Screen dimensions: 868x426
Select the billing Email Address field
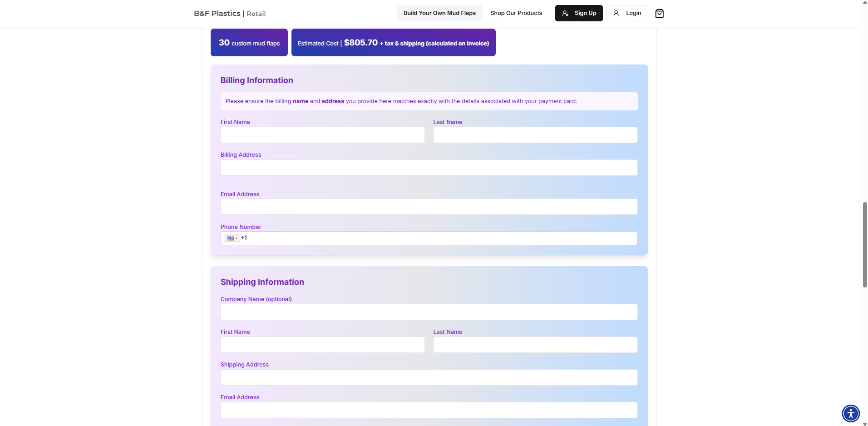coord(429,207)
